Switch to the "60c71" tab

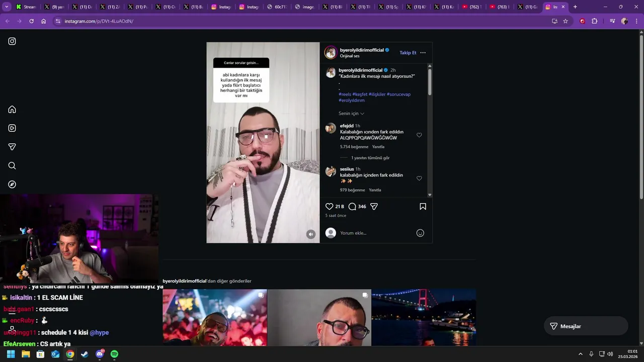[276, 7]
